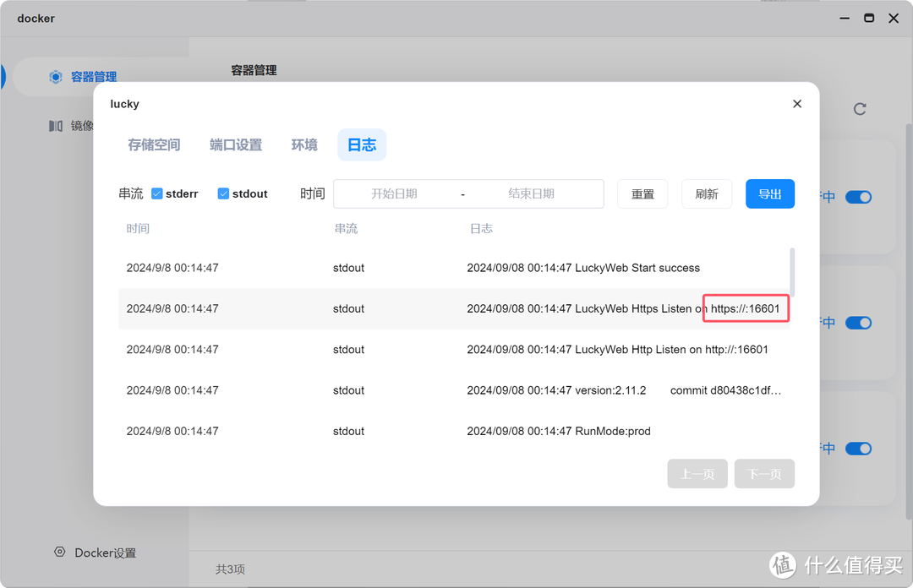Click the log list vertical scrollbar
Viewport: 913px width, 588px height.
[792, 270]
